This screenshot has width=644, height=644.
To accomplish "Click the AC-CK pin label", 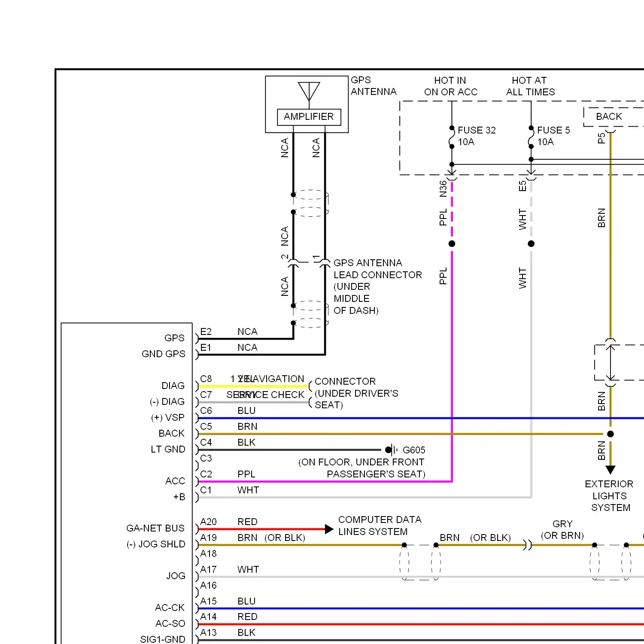I will point(170,608).
